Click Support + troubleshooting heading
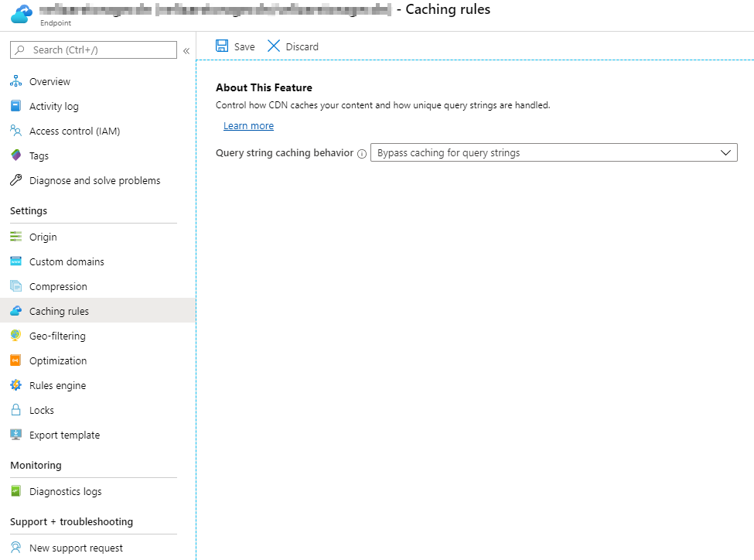The height and width of the screenshot is (560, 754). (x=71, y=521)
